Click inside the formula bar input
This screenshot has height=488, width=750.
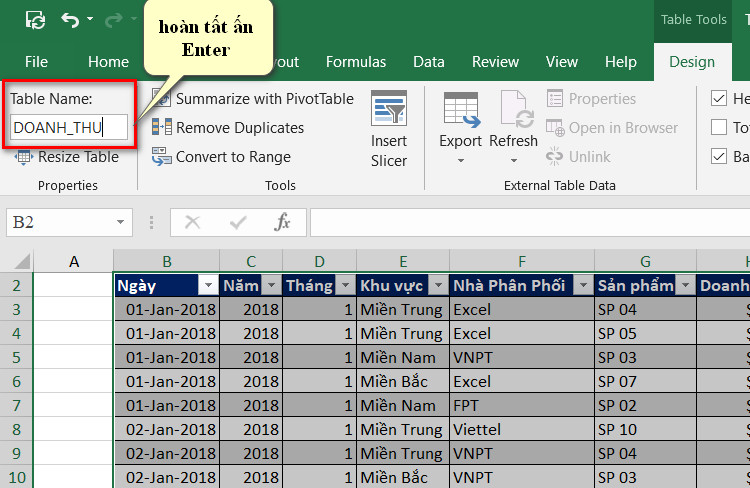(x=530, y=222)
